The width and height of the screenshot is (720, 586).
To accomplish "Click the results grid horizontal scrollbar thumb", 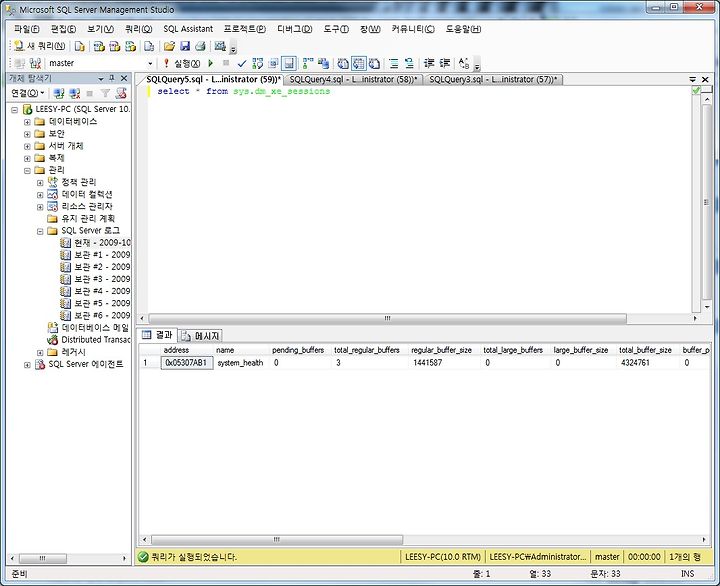I will point(277,540).
